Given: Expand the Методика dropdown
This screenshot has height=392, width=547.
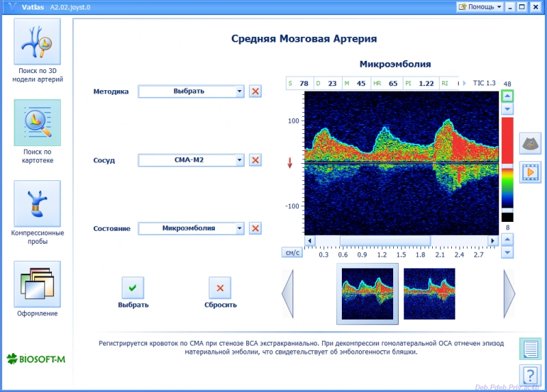Looking at the screenshot, I should coord(239,92).
